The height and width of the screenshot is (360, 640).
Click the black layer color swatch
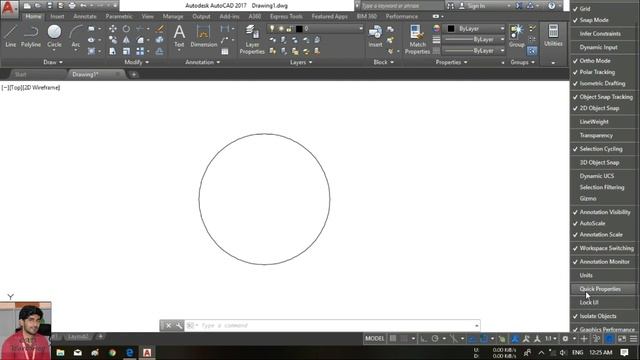[299, 29]
